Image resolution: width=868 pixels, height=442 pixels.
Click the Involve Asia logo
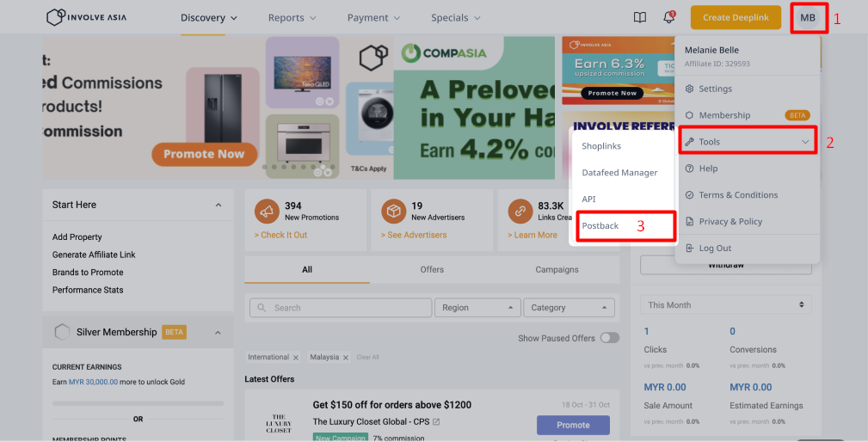point(86,17)
